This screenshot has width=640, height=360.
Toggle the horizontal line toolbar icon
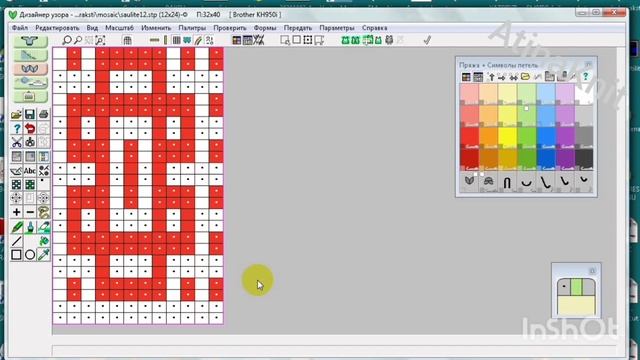154,40
